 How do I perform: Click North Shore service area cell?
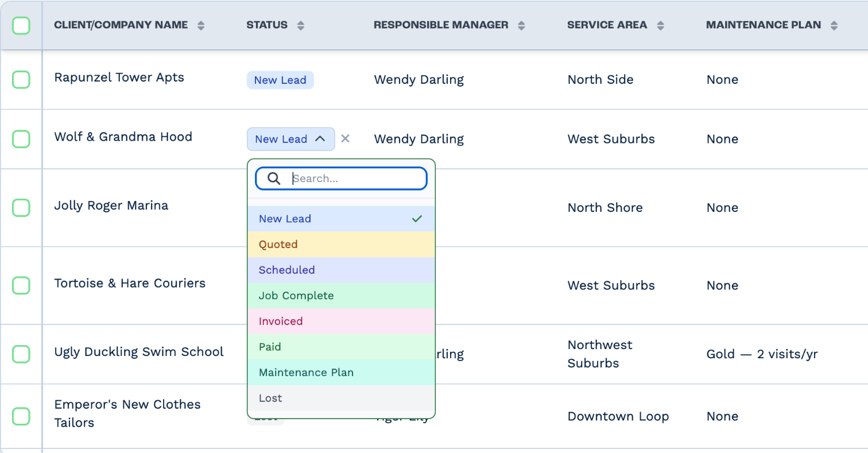pyautogui.click(x=605, y=208)
